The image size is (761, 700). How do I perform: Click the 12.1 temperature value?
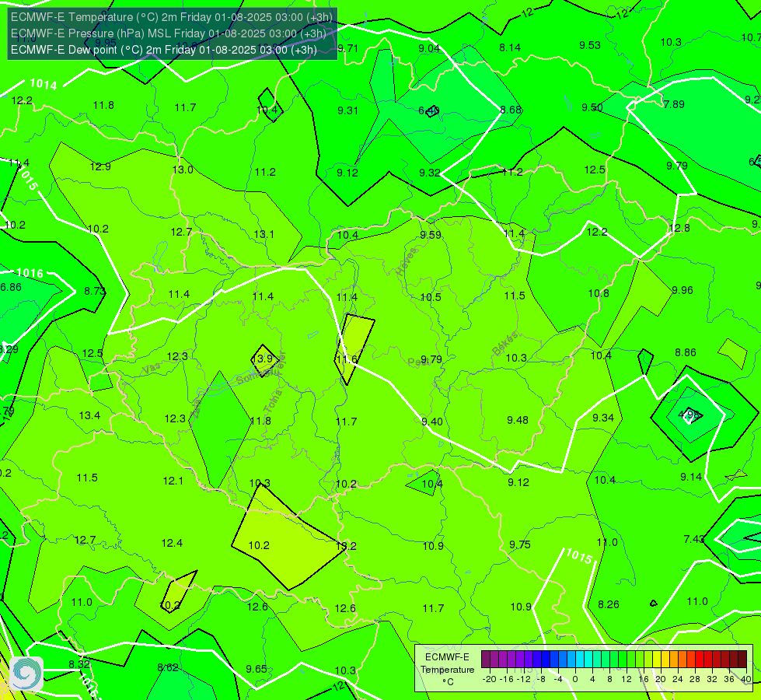point(173,481)
